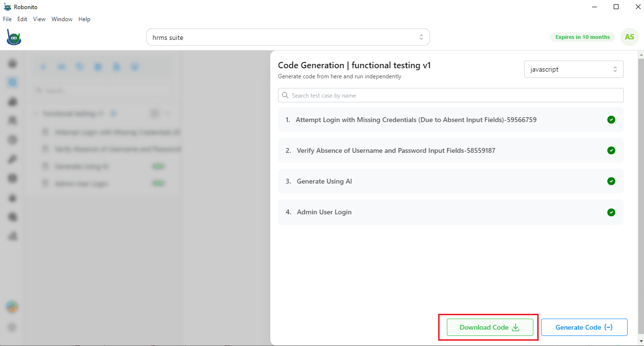
Task: Open the javascript language dropdown
Action: 574,69
